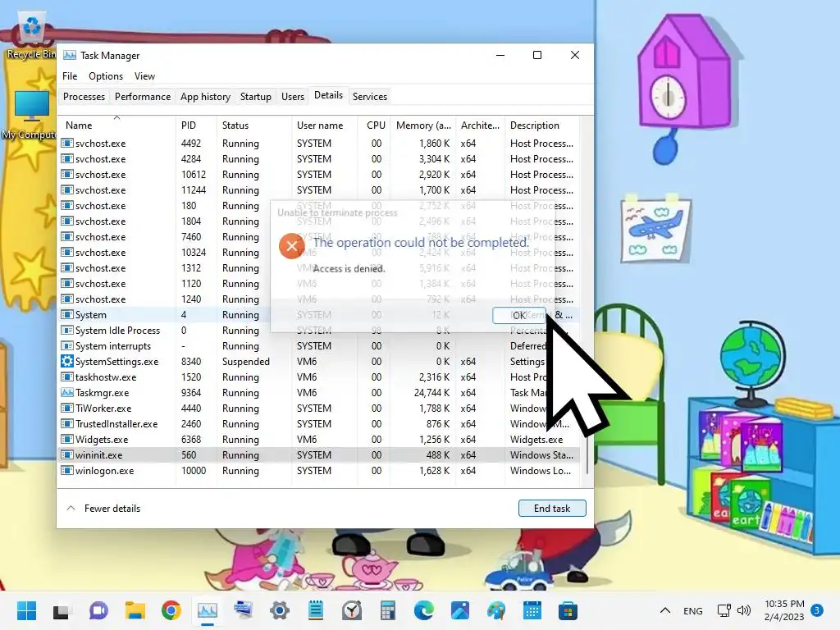Select the My Computer desktop icon

coord(30,115)
